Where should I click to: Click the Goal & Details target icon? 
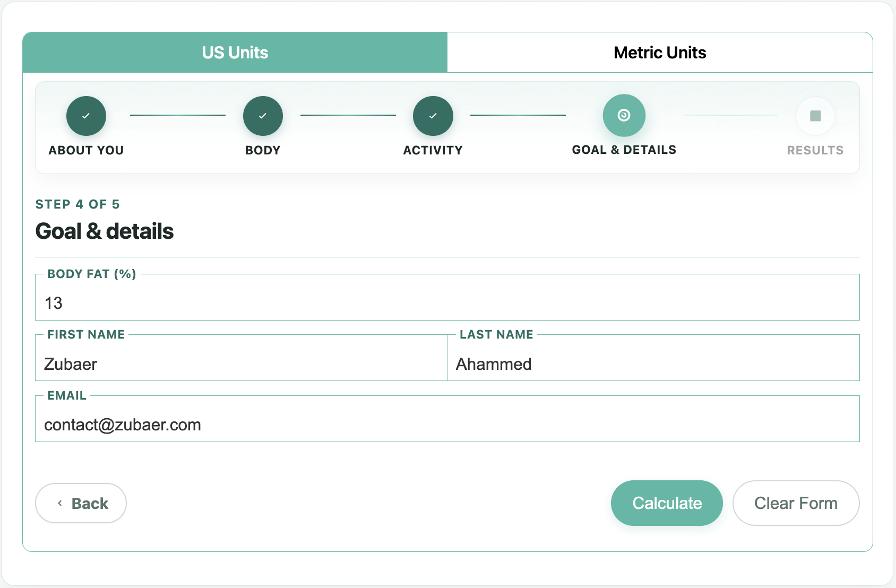624,115
